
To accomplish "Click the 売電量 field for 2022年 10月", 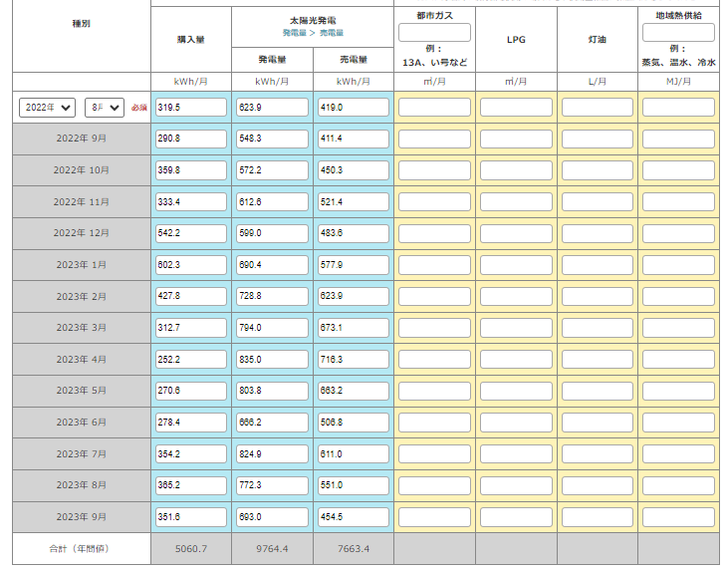I will click(353, 170).
